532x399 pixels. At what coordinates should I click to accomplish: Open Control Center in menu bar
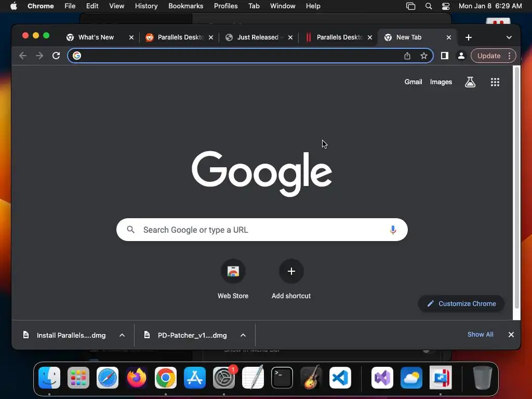(445, 6)
